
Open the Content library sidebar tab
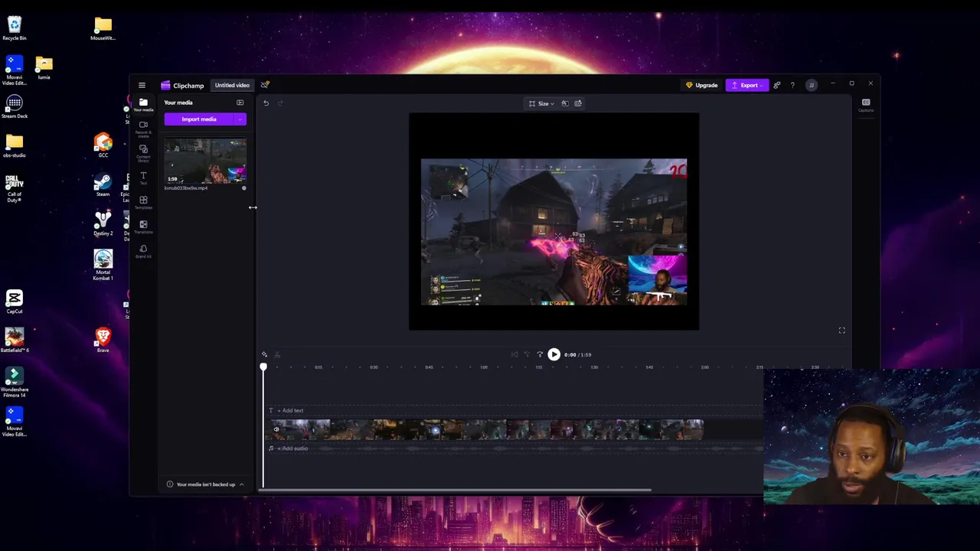(143, 153)
